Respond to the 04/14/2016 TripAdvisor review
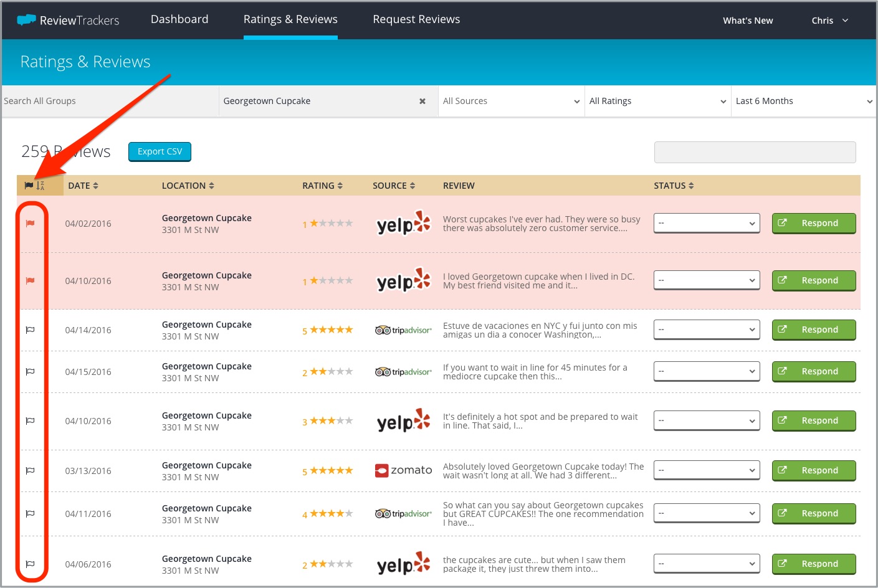This screenshot has width=878, height=588. tap(814, 330)
